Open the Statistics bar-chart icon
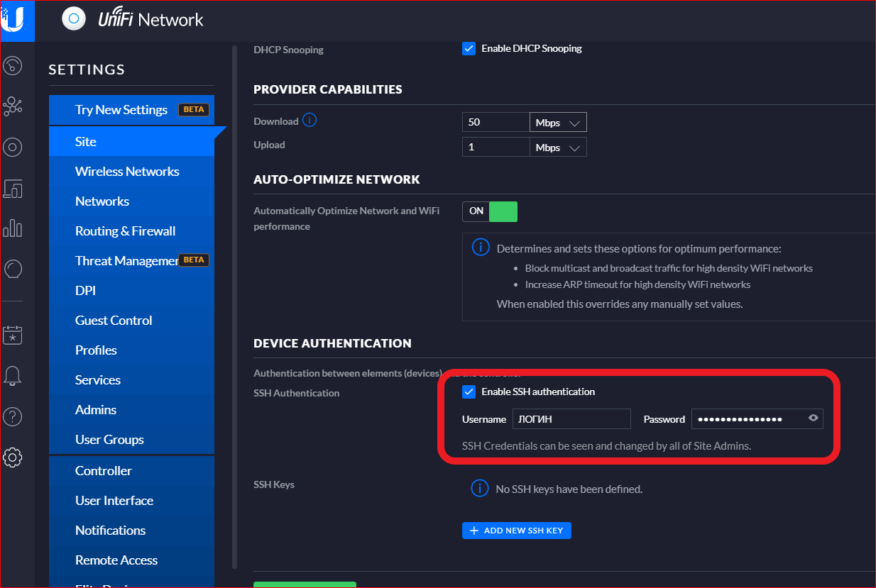Image resolution: width=876 pixels, height=588 pixels. click(13, 228)
